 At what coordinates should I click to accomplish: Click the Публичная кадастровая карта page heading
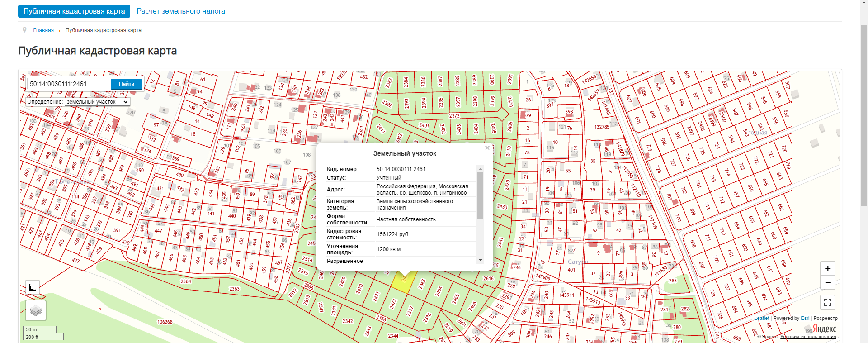click(98, 51)
